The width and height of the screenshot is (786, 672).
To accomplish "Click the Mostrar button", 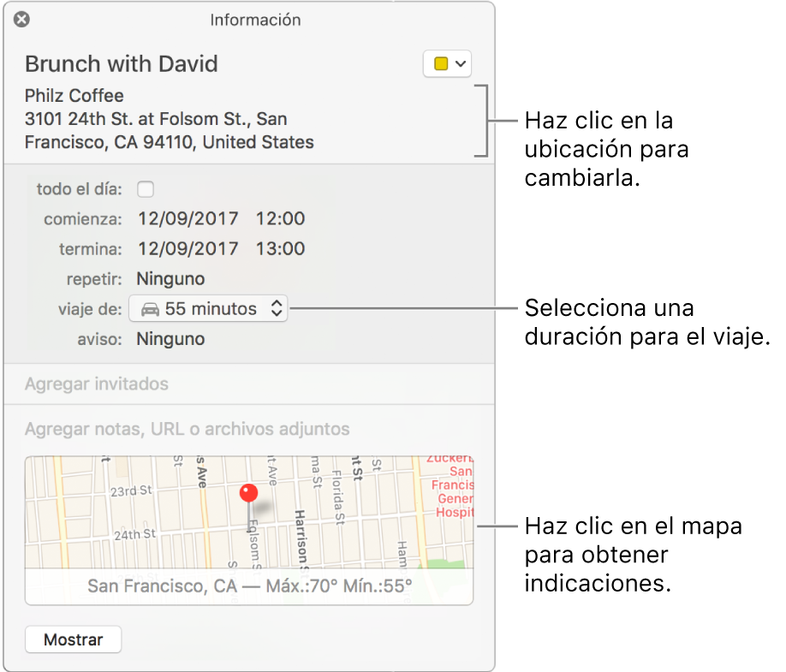I will pos(73,639).
